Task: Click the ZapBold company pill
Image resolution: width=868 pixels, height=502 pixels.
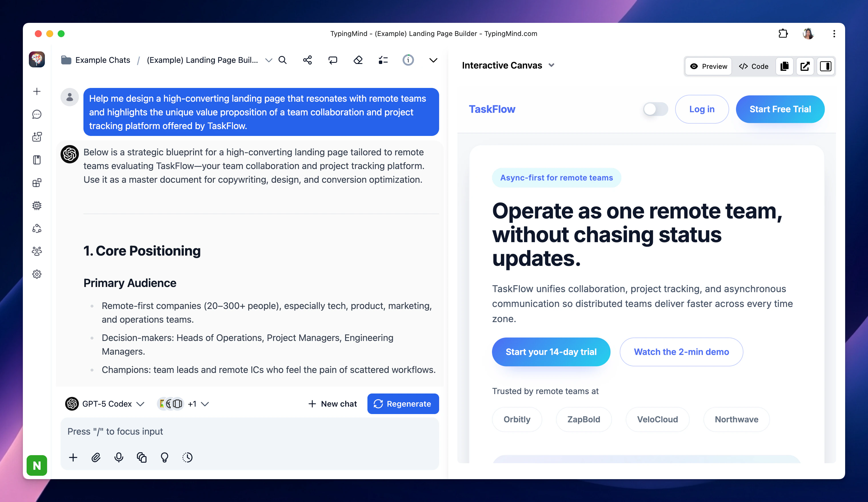Action: coord(583,419)
